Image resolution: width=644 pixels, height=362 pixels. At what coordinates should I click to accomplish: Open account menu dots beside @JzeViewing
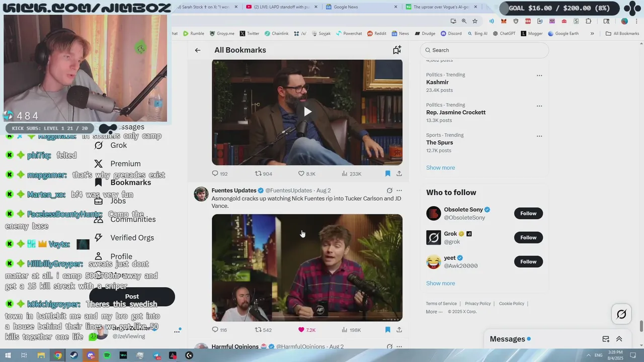(177, 331)
